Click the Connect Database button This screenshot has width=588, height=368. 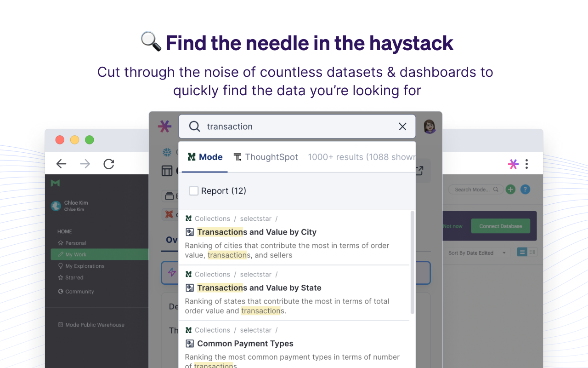[500, 226]
